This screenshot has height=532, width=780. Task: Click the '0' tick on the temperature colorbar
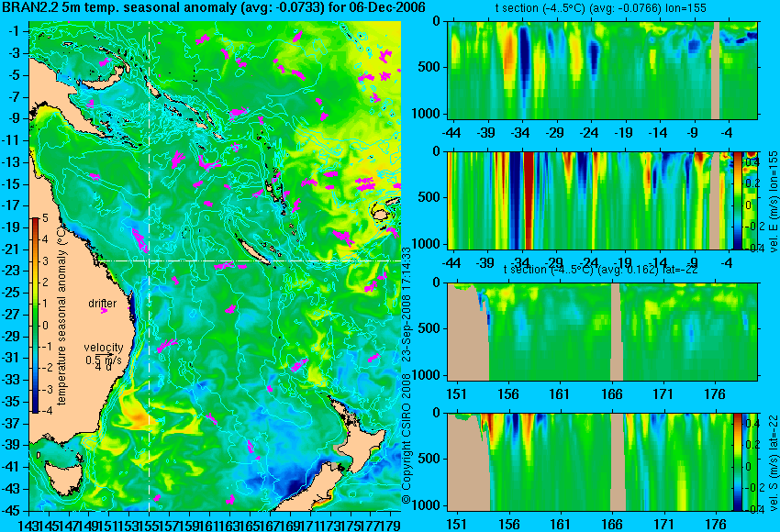[45, 326]
